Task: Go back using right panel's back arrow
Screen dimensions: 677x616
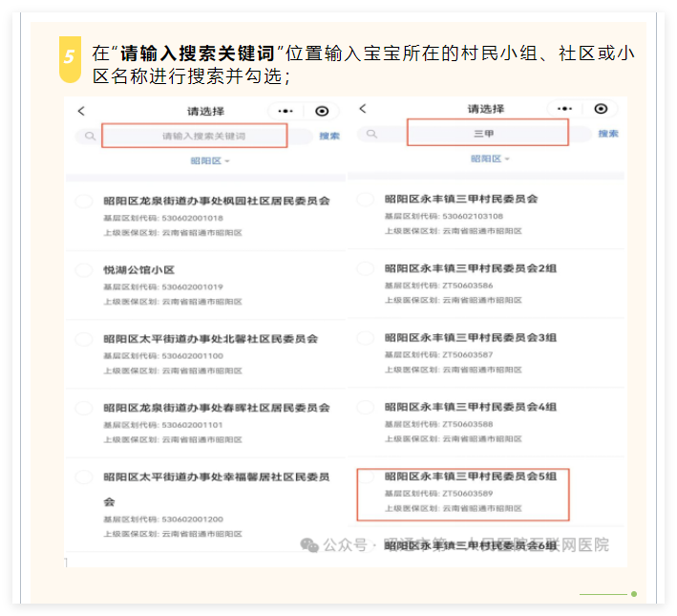Action: click(363, 109)
